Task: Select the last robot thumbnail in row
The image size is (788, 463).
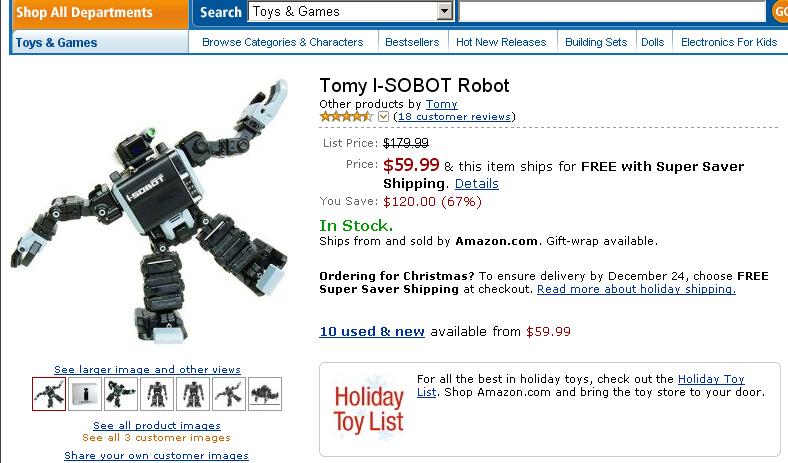Action: [265, 393]
